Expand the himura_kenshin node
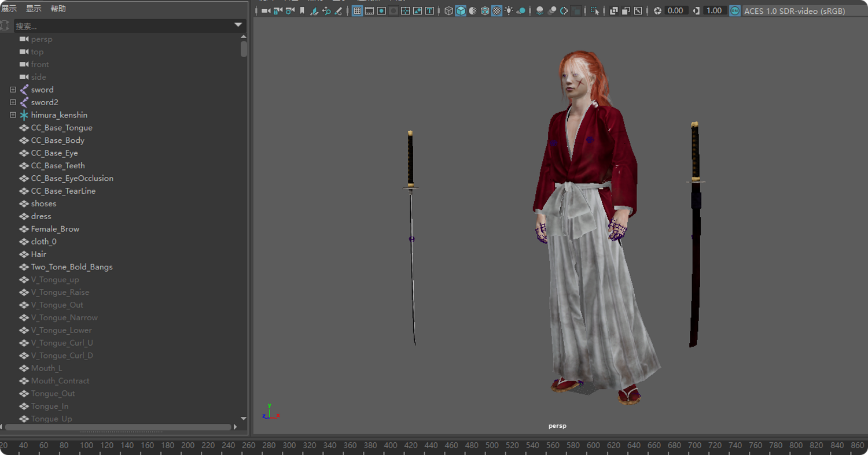This screenshot has width=868, height=455. click(13, 115)
